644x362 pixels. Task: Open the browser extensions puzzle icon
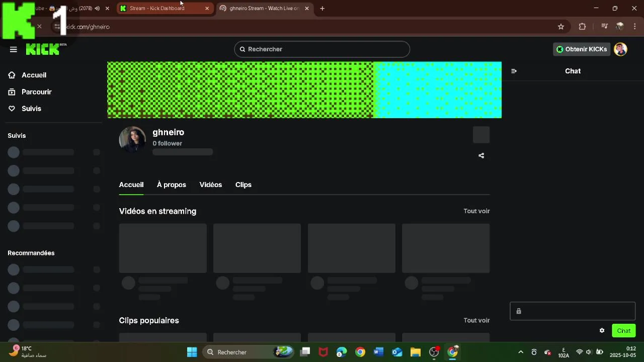(x=582, y=27)
